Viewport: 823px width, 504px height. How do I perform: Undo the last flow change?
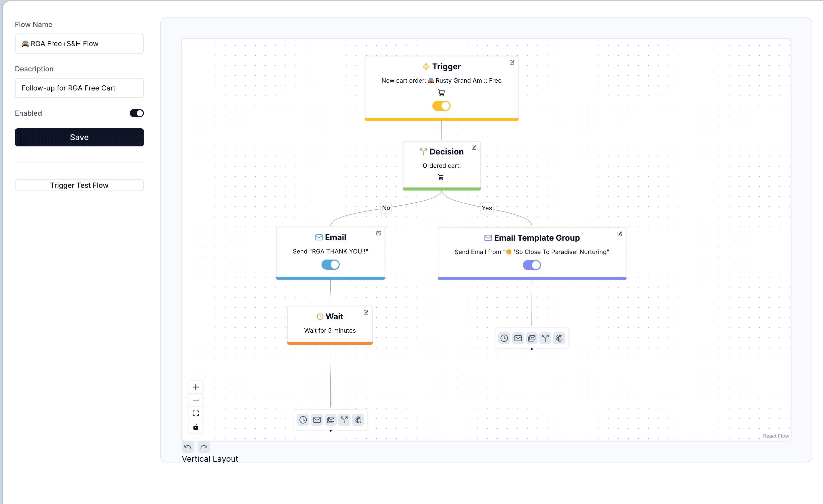coord(188,447)
